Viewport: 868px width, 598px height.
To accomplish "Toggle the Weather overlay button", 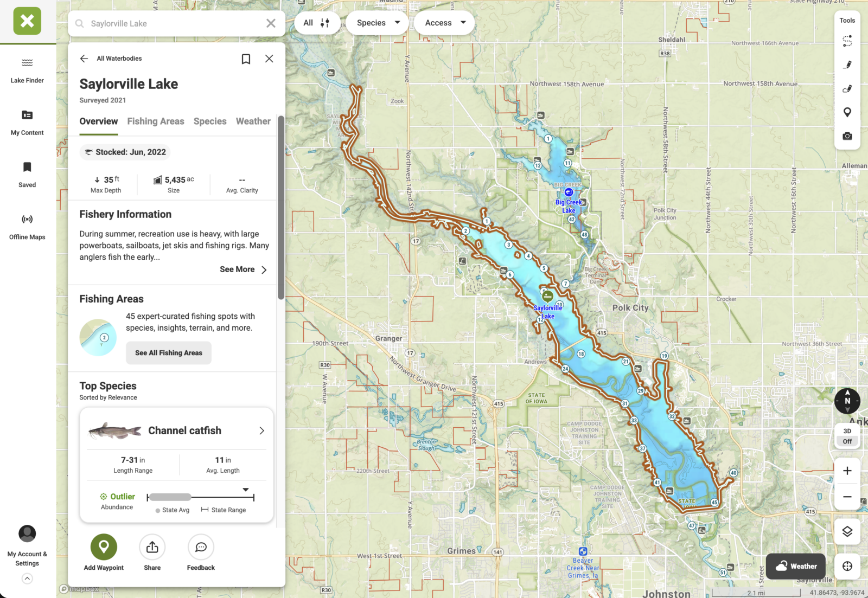I will pos(796,566).
